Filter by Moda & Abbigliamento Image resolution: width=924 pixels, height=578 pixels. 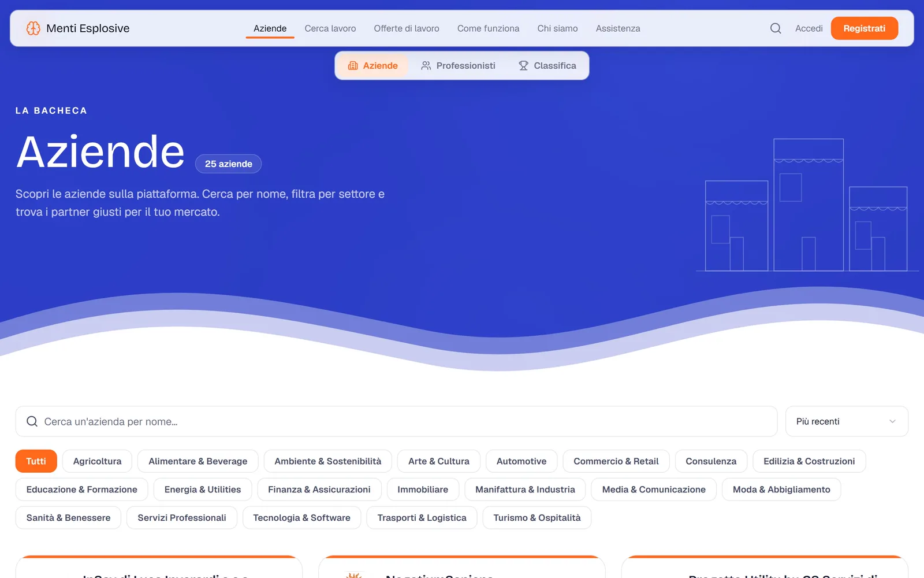click(781, 490)
